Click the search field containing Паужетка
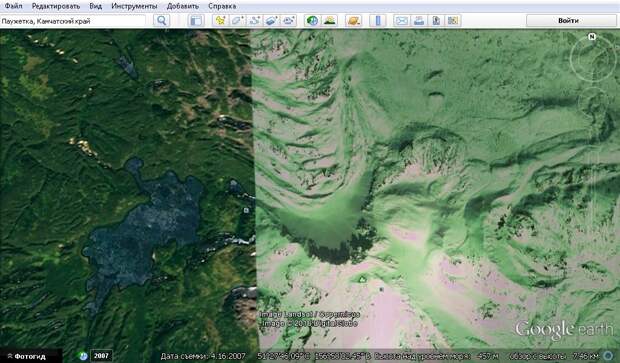 click(73, 21)
